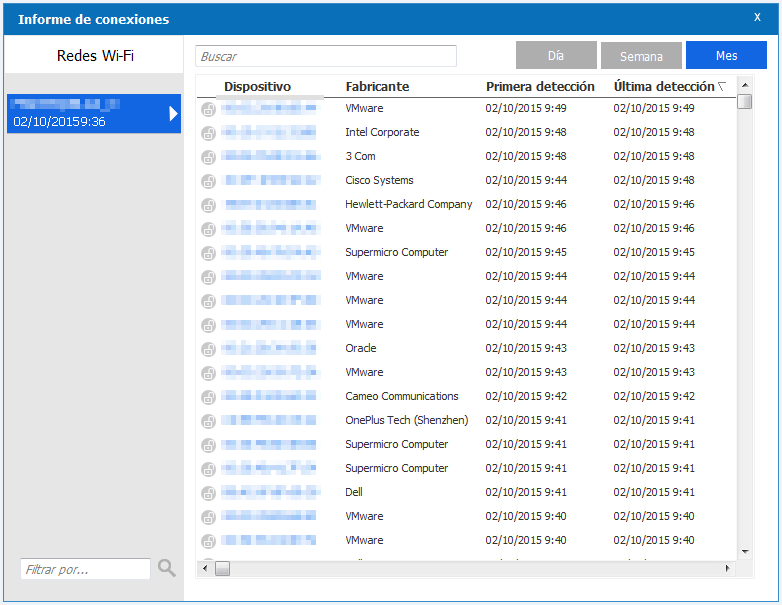Image resolution: width=782 pixels, height=605 pixels.
Task: Show connections for Día period
Action: pyautogui.click(x=556, y=55)
